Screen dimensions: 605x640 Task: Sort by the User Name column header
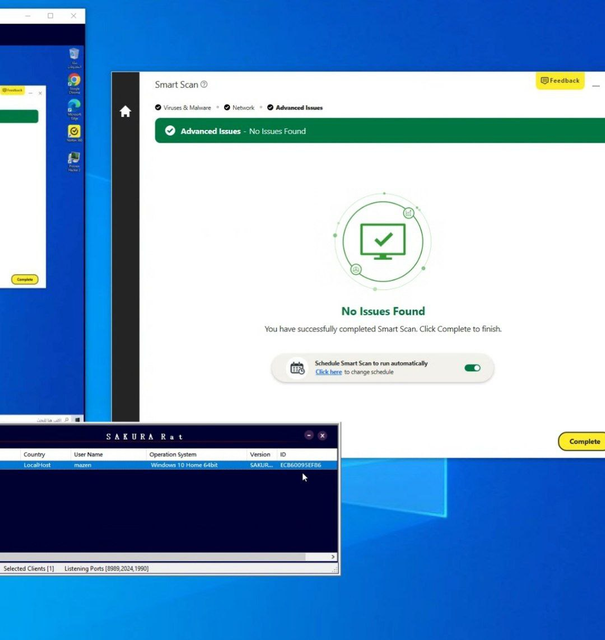pyautogui.click(x=108, y=454)
